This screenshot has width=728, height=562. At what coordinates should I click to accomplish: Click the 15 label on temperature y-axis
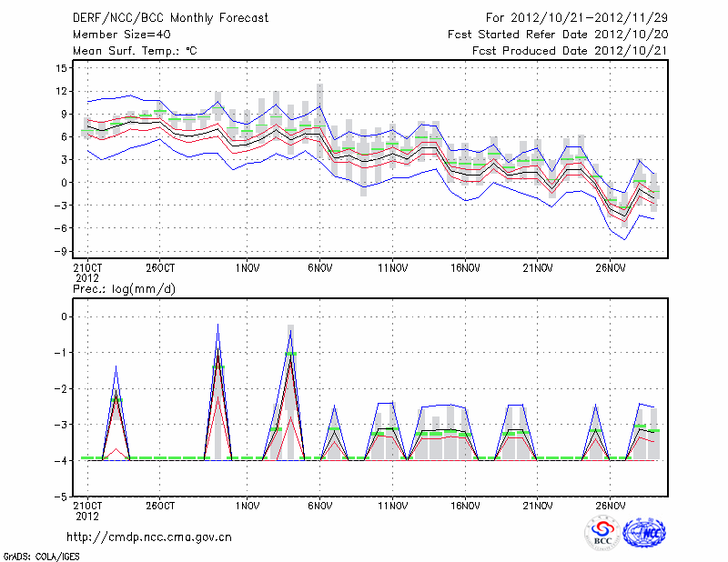coord(62,68)
